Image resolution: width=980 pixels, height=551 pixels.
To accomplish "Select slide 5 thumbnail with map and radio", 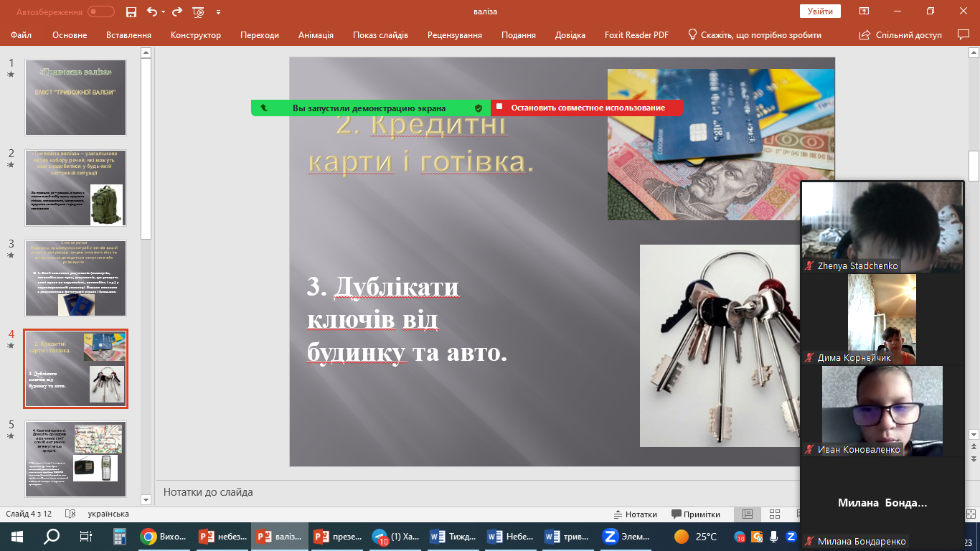I will [x=76, y=458].
